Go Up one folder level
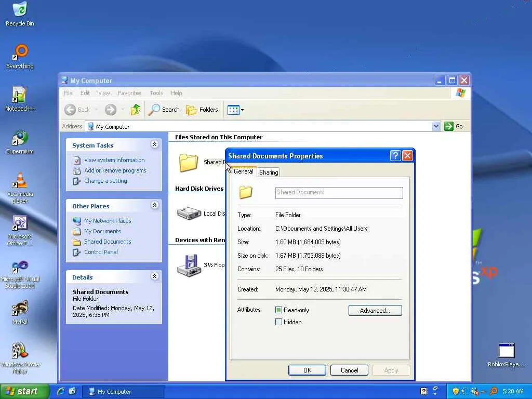The image size is (532, 399). [x=136, y=110]
